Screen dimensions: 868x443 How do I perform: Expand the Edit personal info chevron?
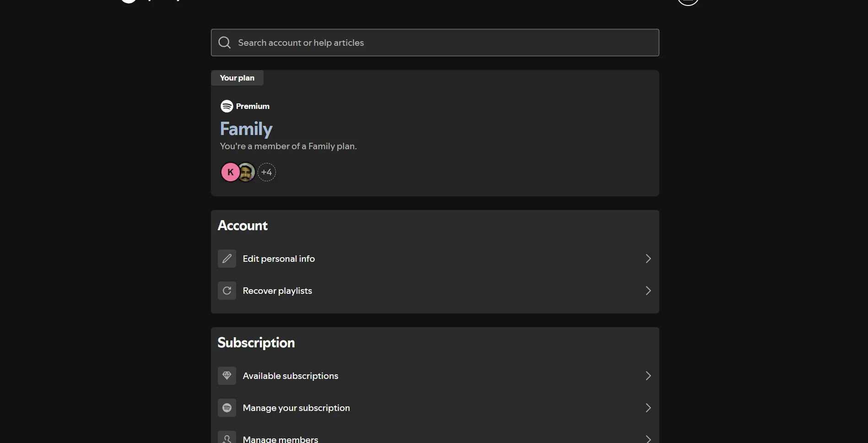click(x=648, y=259)
